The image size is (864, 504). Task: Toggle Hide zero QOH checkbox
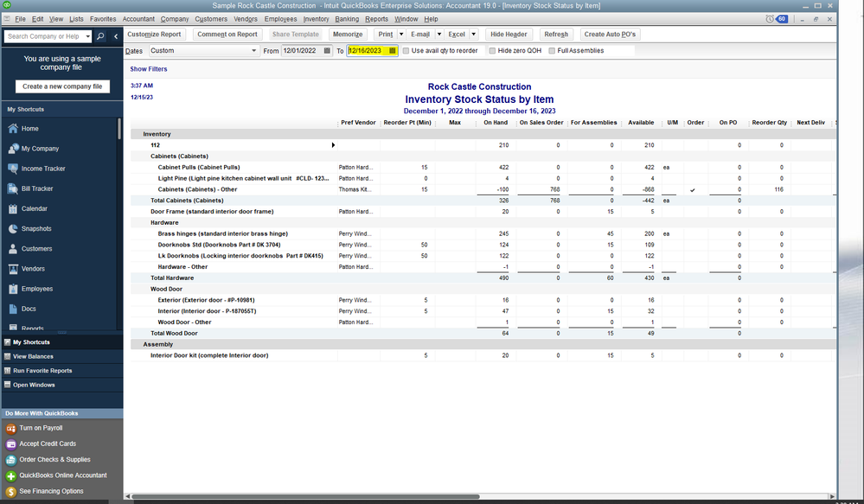pyautogui.click(x=493, y=51)
